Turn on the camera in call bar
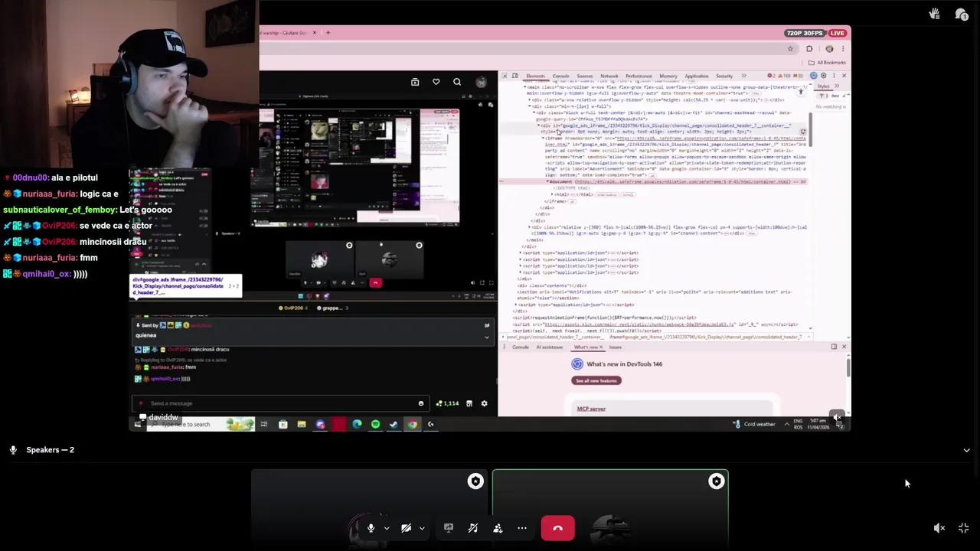The height and width of the screenshot is (551, 980). 406,528
